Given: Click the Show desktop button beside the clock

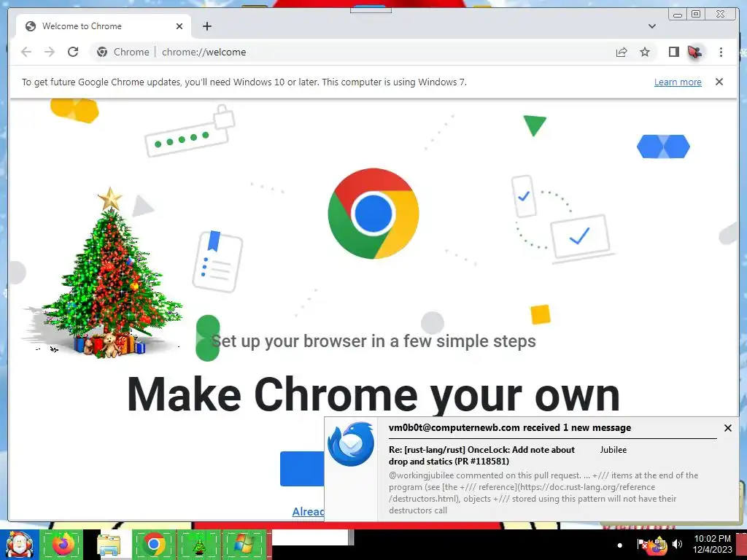Looking at the screenshot, I should coord(742,545).
